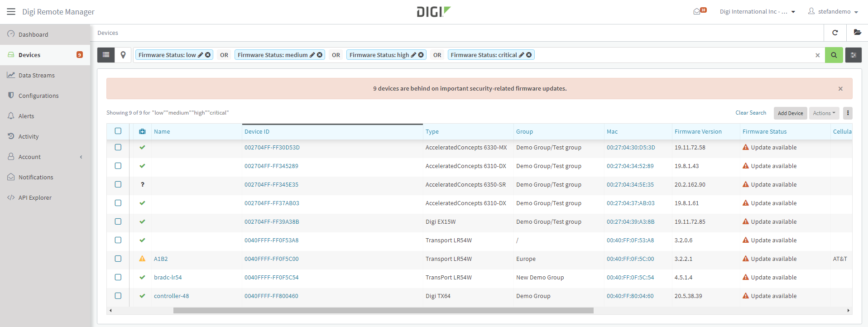Sort by the Firmware Version column
The image size is (868, 327).
(698, 132)
